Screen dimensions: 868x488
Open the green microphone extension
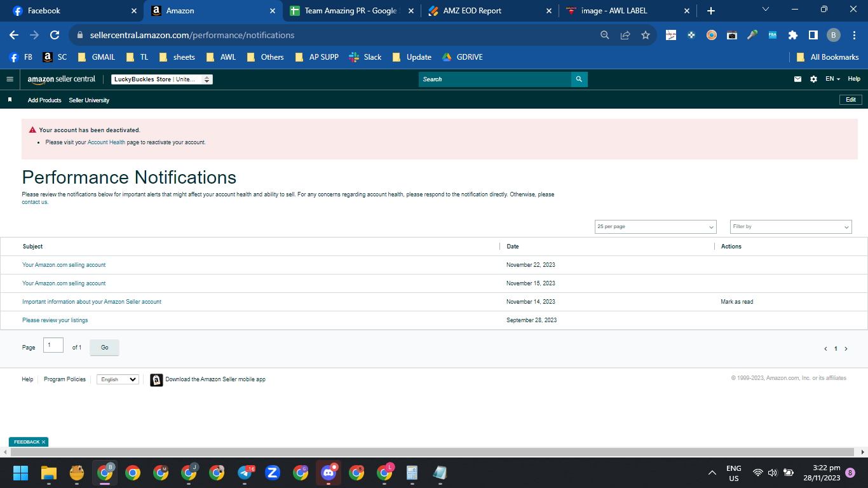752,35
